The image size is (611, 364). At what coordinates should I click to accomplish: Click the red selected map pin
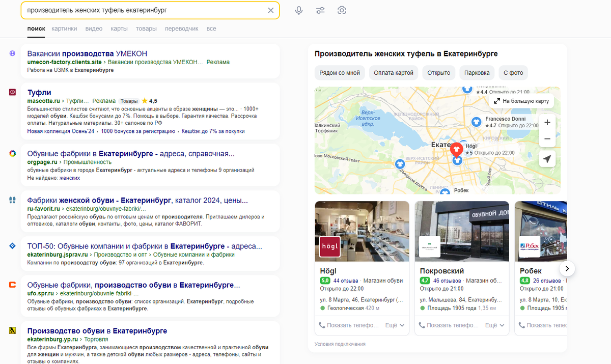tap(457, 150)
